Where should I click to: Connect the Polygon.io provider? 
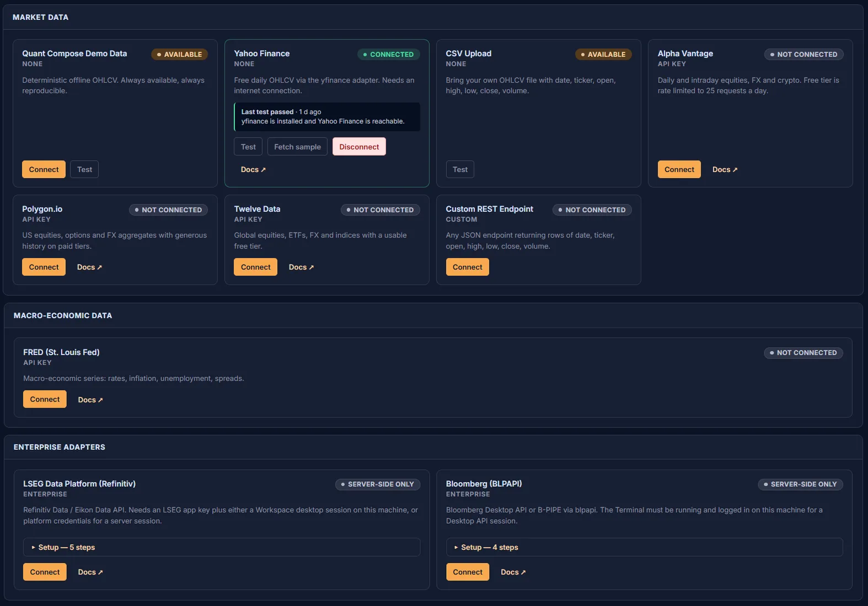pyautogui.click(x=44, y=267)
